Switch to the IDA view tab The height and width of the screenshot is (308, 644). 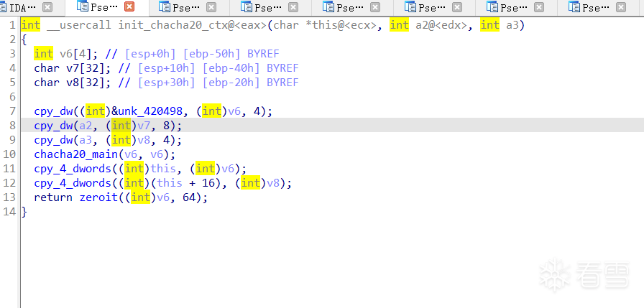click(19, 7)
